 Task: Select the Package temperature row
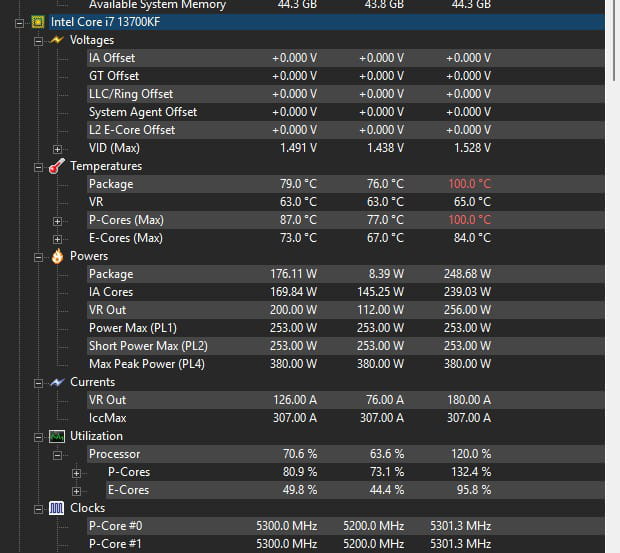346,184
